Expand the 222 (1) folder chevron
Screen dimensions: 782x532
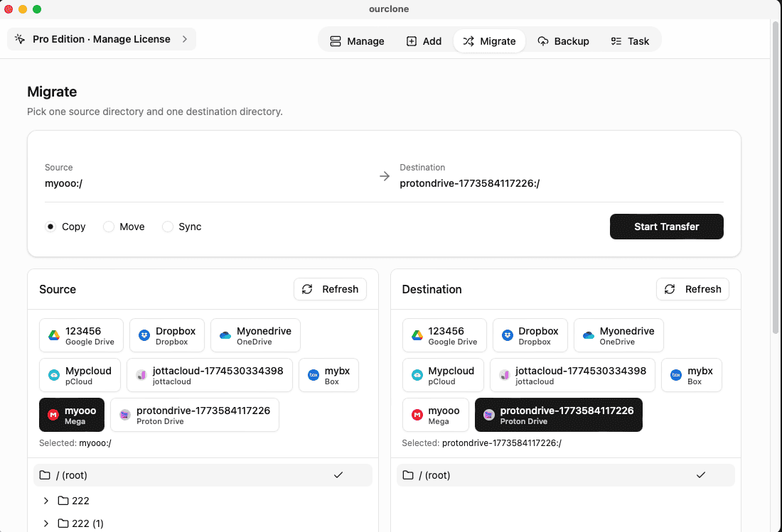click(46, 523)
